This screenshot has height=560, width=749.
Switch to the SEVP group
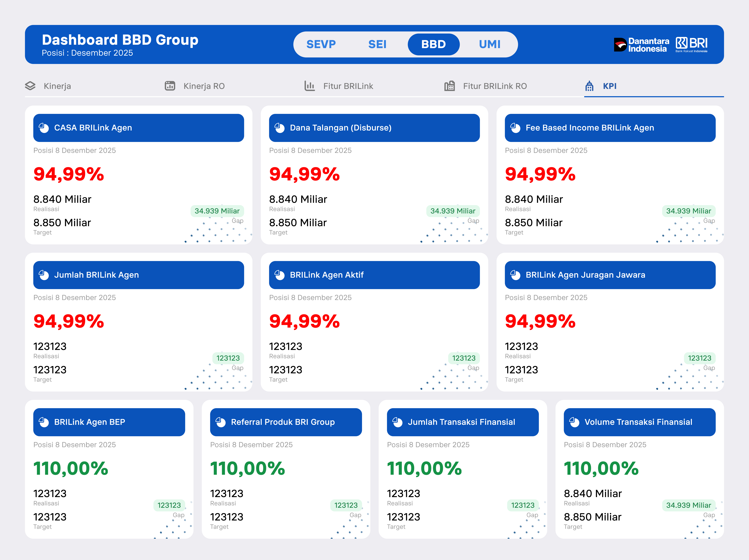tap(321, 44)
